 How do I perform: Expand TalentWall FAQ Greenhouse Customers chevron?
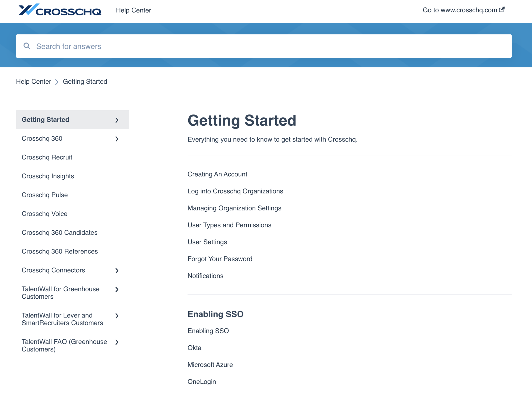117,342
